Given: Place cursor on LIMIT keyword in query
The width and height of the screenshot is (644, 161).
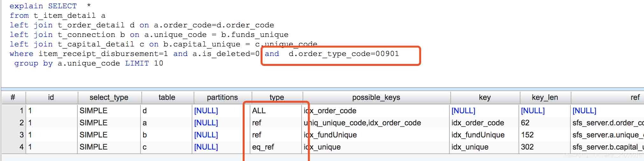Looking at the screenshot, I should pos(137,63).
